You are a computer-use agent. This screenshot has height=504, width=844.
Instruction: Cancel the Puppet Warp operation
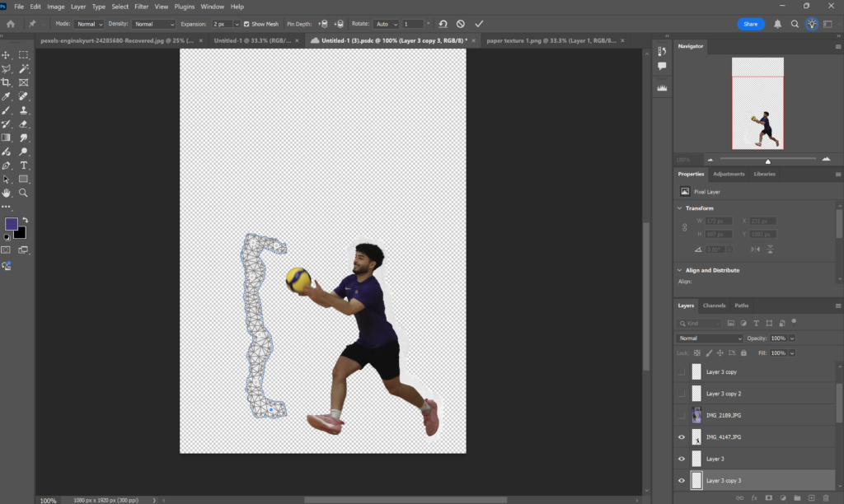tap(461, 24)
